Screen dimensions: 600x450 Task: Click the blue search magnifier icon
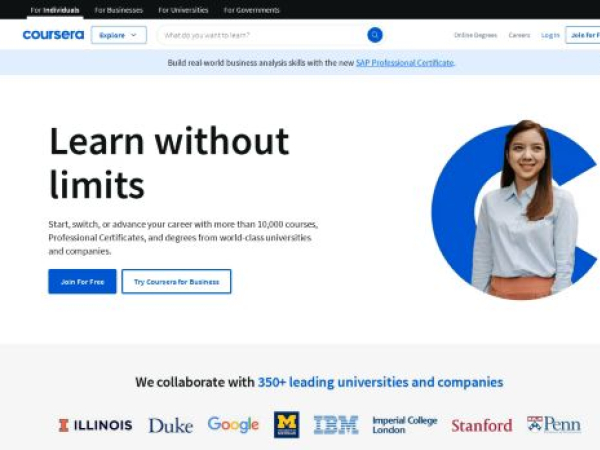pyautogui.click(x=375, y=35)
